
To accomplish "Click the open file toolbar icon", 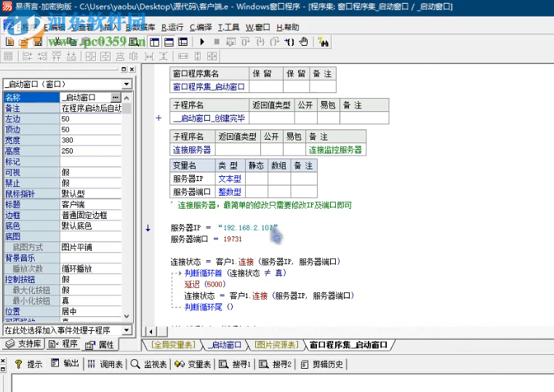I will coord(24,42).
